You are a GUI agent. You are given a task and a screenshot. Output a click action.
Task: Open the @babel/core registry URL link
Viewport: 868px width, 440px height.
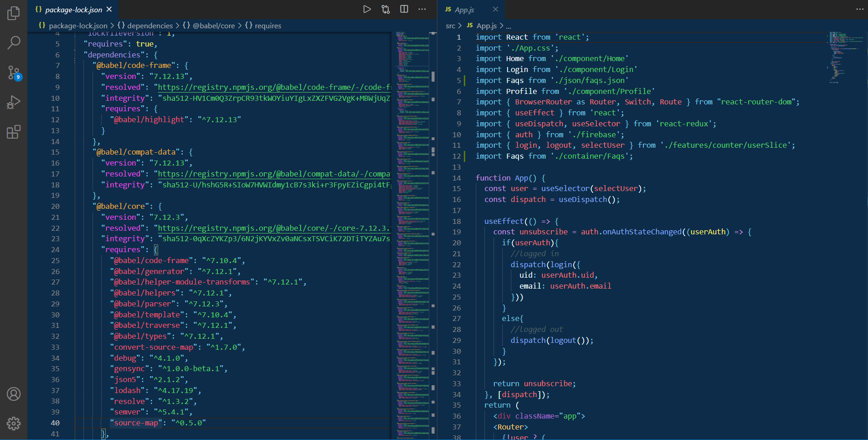click(274, 228)
